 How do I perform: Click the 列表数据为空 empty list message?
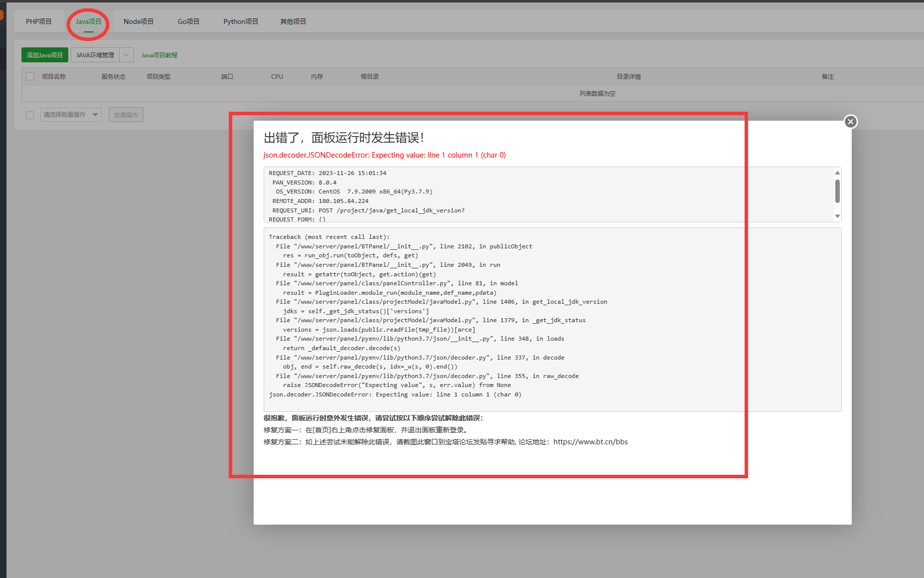(x=598, y=94)
